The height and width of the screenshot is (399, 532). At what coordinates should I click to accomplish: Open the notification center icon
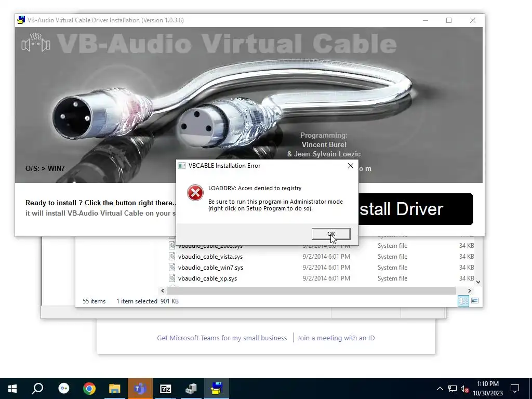[515, 389]
